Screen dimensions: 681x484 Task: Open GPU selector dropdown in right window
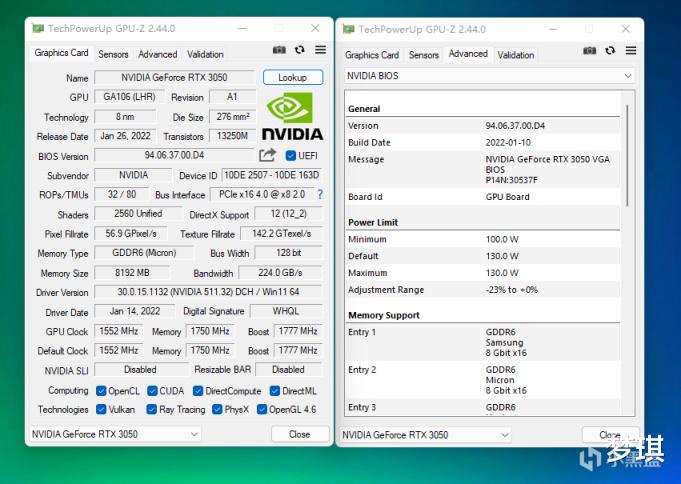(x=425, y=435)
